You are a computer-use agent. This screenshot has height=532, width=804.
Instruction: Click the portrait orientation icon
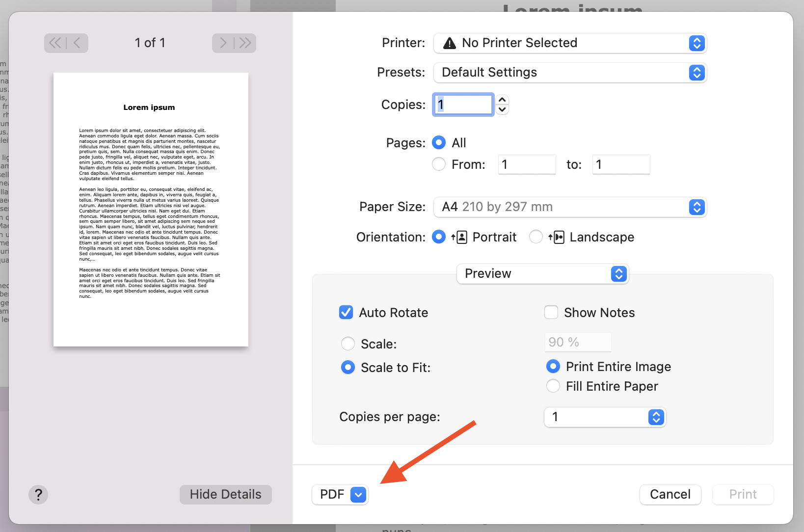click(460, 237)
